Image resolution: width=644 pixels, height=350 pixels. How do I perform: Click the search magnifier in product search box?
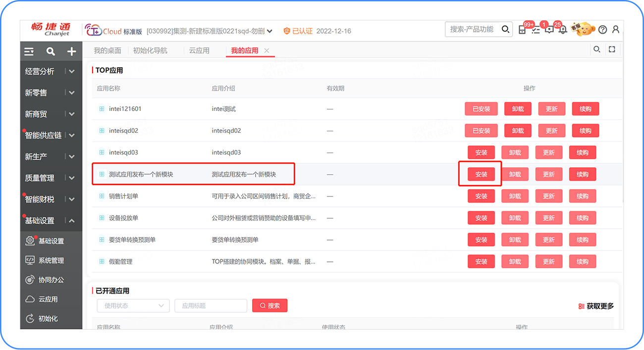[x=505, y=30]
